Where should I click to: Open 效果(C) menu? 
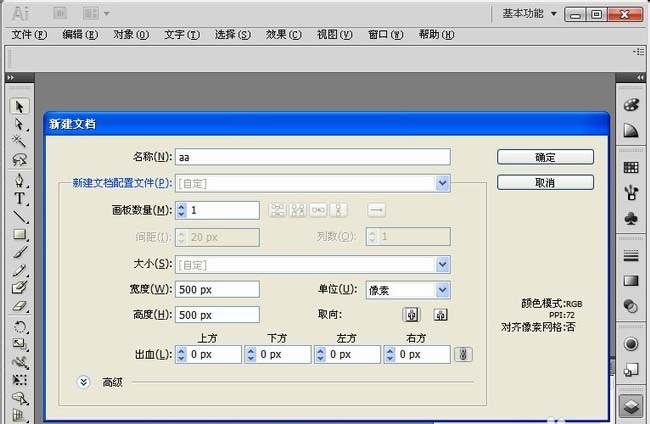[284, 34]
